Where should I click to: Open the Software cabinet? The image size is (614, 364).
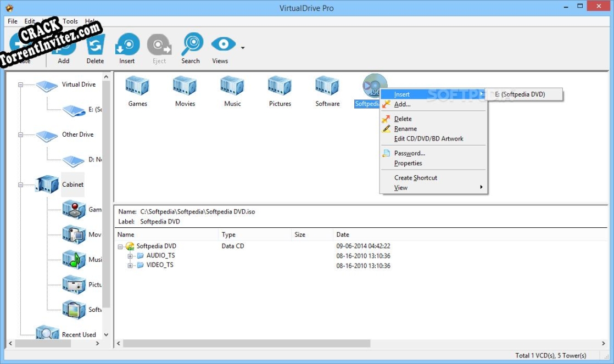(x=326, y=88)
